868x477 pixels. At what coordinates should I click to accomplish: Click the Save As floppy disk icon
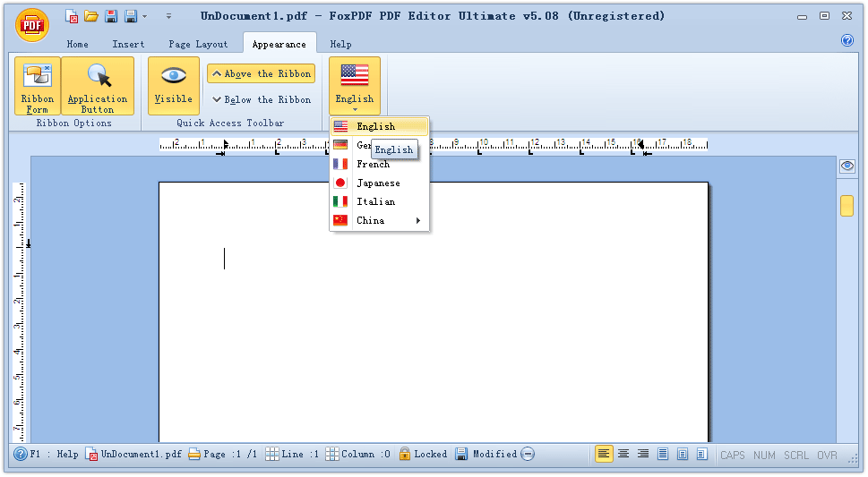pos(131,17)
